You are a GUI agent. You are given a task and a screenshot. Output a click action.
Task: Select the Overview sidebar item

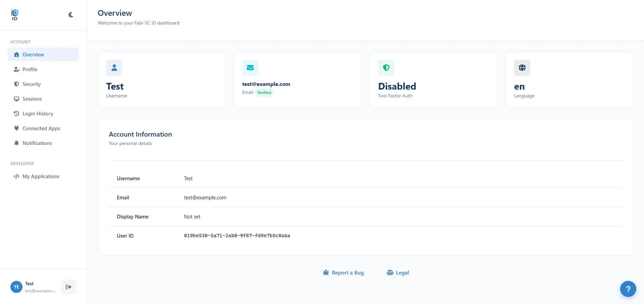click(33, 55)
